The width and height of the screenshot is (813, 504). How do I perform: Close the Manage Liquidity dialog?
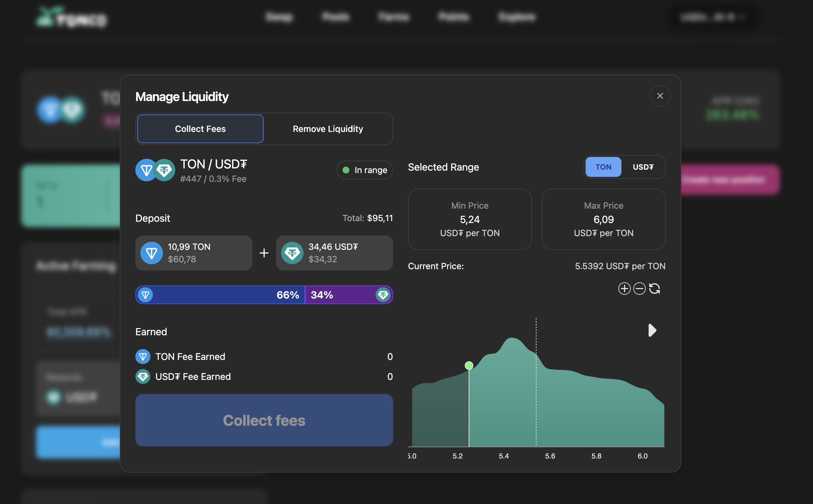pos(660,96)
